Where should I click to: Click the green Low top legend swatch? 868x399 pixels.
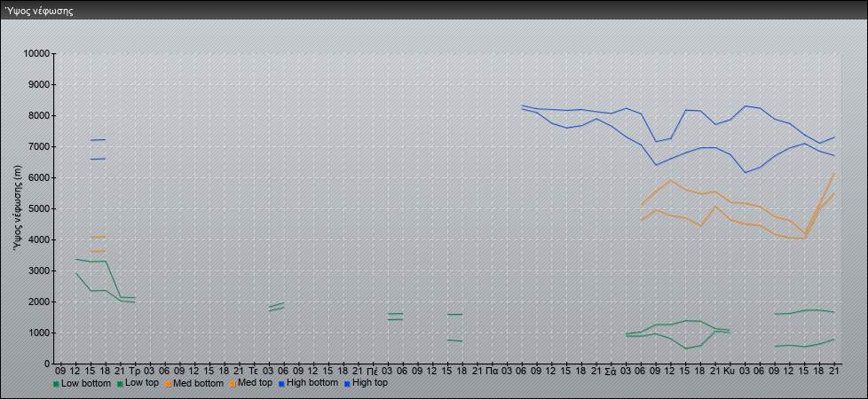point(121,384)
